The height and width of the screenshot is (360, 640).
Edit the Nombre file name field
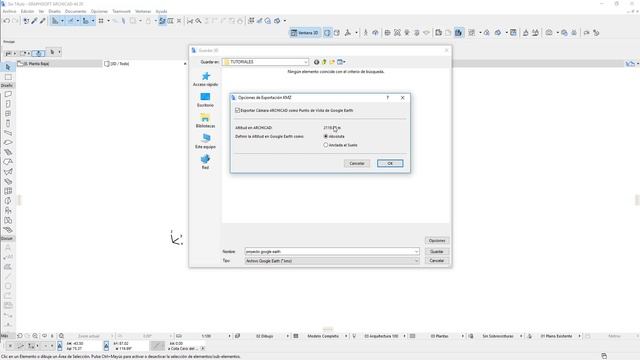pos(331,251)
